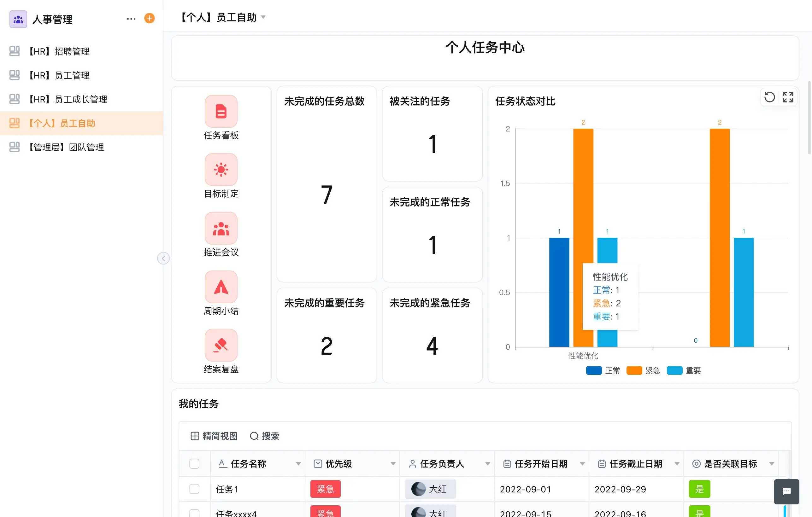
Task: Click the page icon beside 【管理层】团队管理
Action: (x=15, y=147)
